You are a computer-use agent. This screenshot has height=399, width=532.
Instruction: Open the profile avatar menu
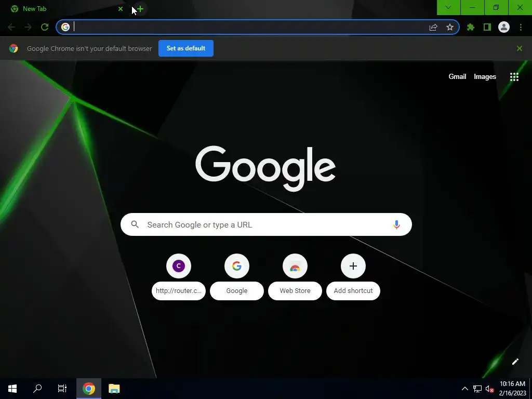[504, 27]
